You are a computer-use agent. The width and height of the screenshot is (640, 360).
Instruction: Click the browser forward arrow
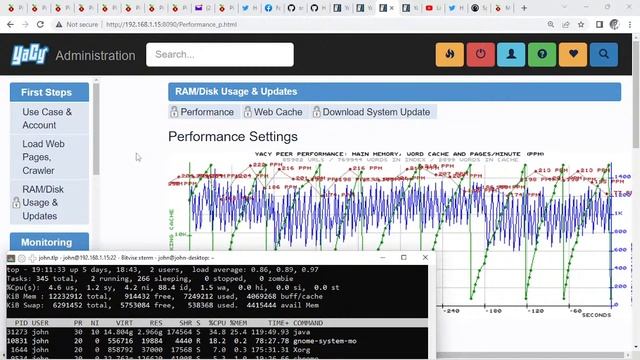tap(25, 24)
